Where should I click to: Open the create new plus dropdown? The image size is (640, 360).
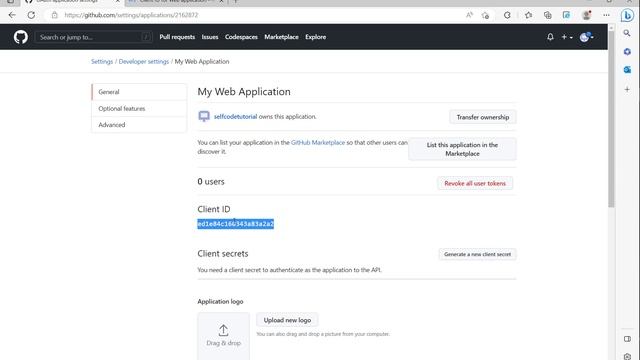tap(567, 37)
